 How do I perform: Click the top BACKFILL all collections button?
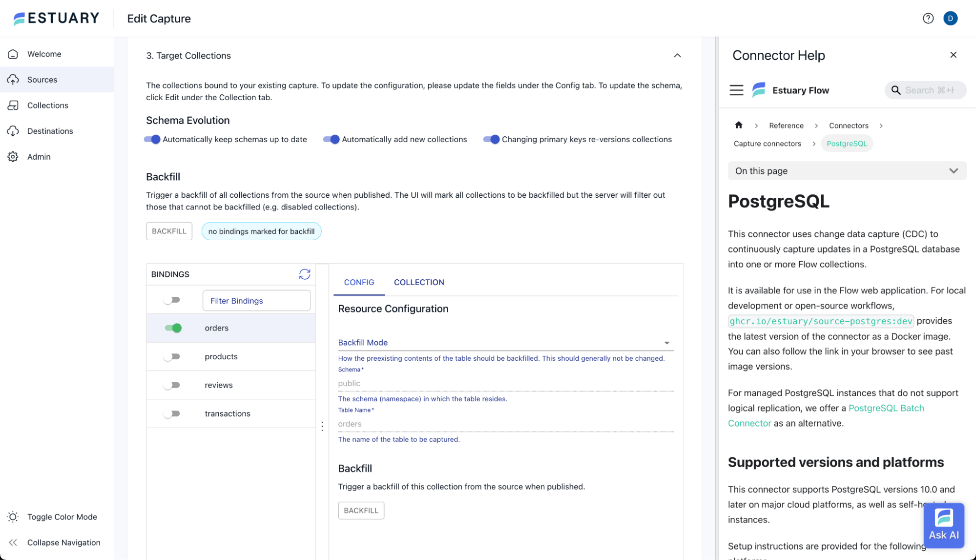tap(169, 231)
